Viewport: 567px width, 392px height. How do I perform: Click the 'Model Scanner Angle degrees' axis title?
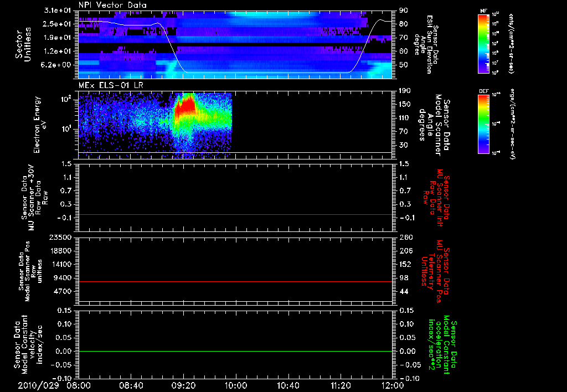point(434,125)
